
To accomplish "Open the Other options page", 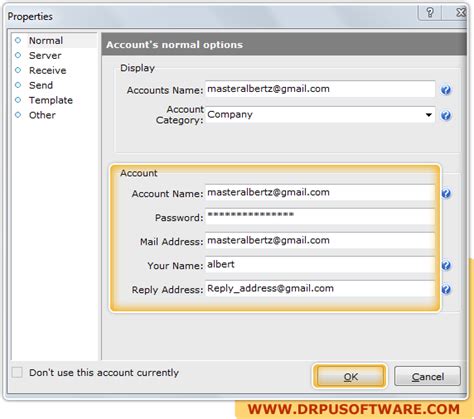I will [42, 115].
